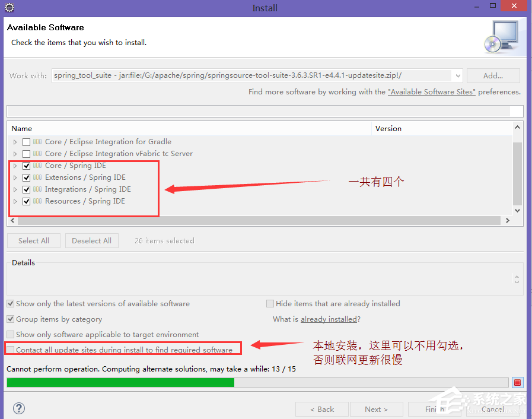Uncheck Extensions / Spring IDE
This screenshot has width=532, height=419.
26,177
